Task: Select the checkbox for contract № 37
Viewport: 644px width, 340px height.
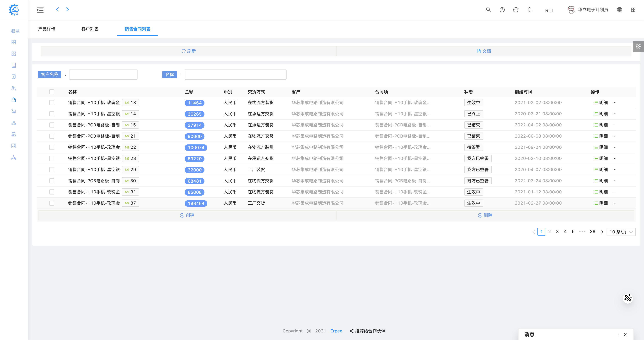Action: tap(52, 203)
